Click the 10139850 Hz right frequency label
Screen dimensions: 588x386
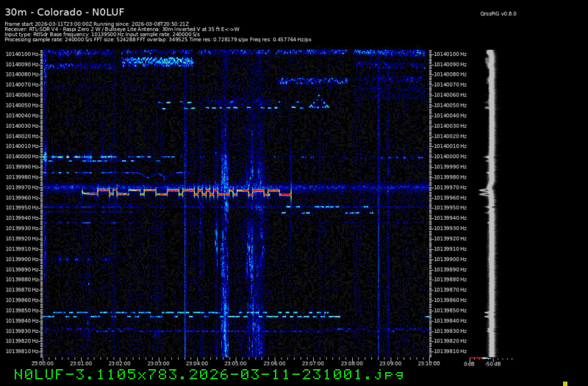coord(449,310)
